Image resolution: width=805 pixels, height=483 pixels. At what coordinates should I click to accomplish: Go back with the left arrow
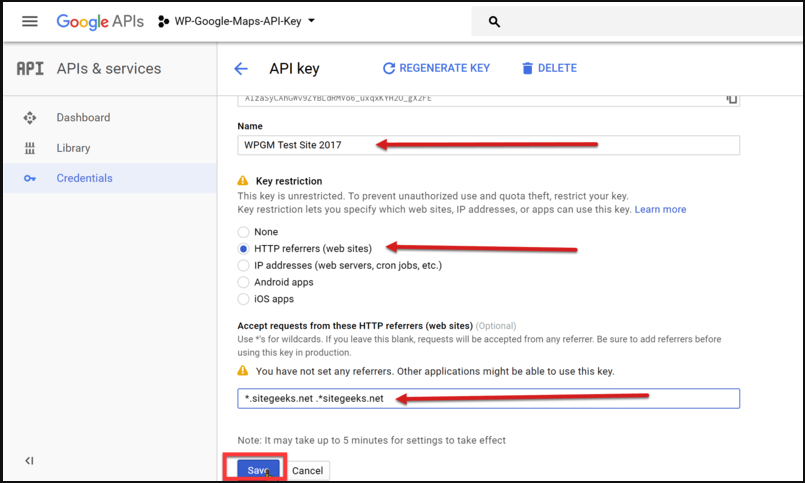coord(241,68)
